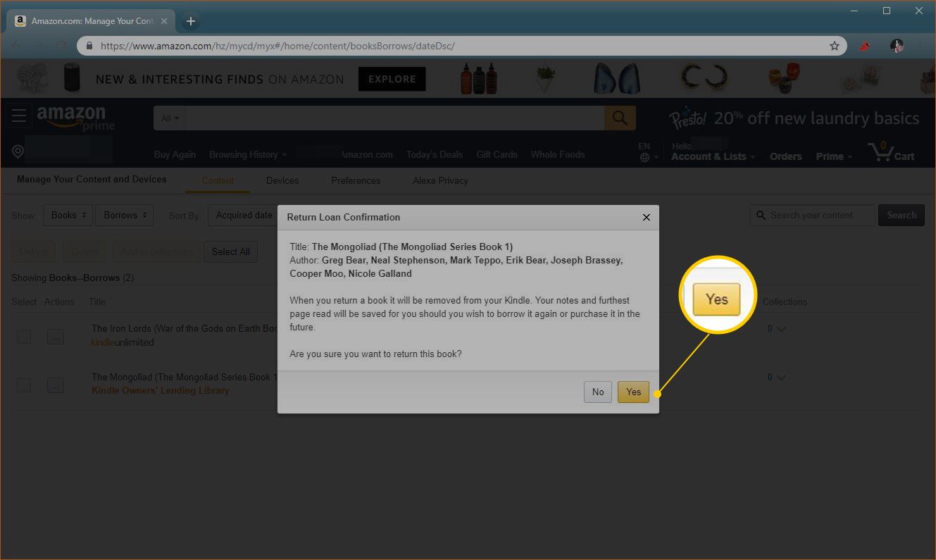Open Prime dropdown menu
Image resolution: width=936 pixels, height=560 pixels.
pos(834,156)
